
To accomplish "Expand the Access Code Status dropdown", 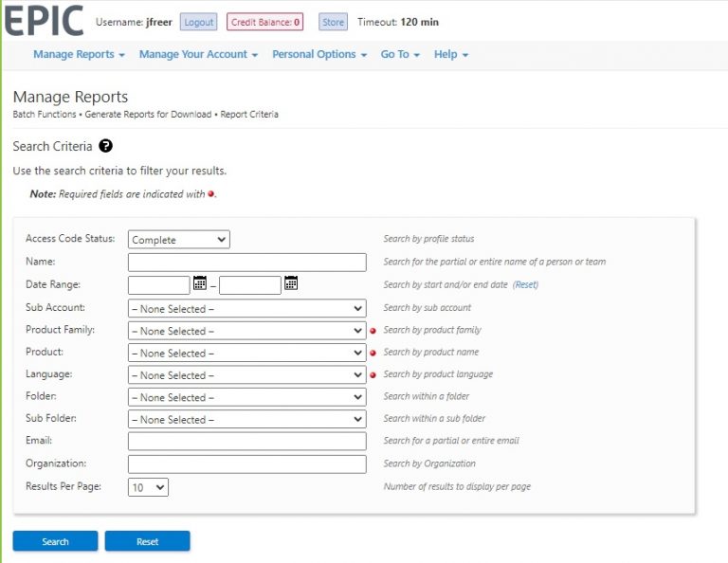I will (179, 240).
